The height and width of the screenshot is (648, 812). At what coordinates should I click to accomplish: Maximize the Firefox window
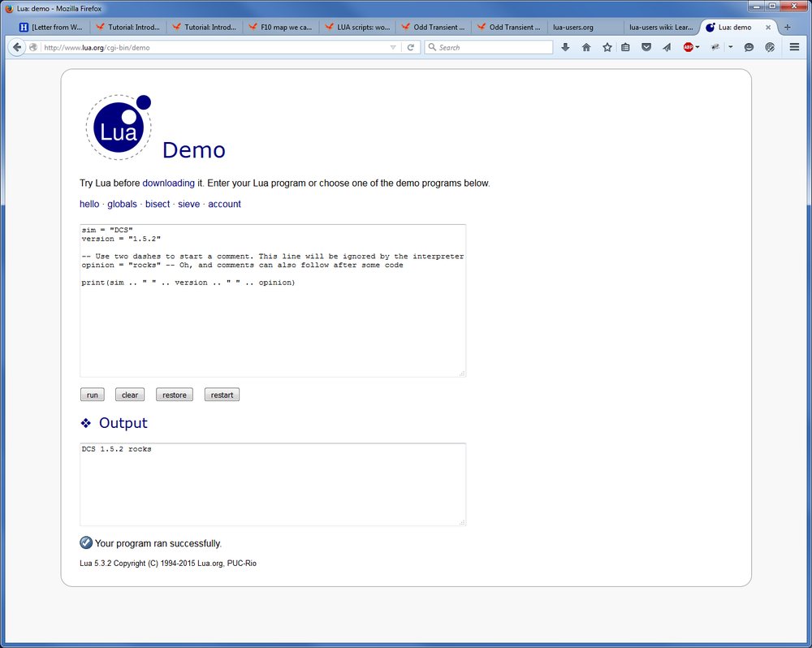(x=772, y=6)
